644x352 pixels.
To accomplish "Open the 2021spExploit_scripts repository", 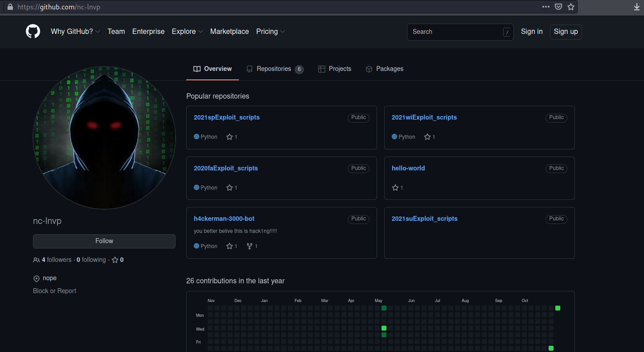I will 227,117.
